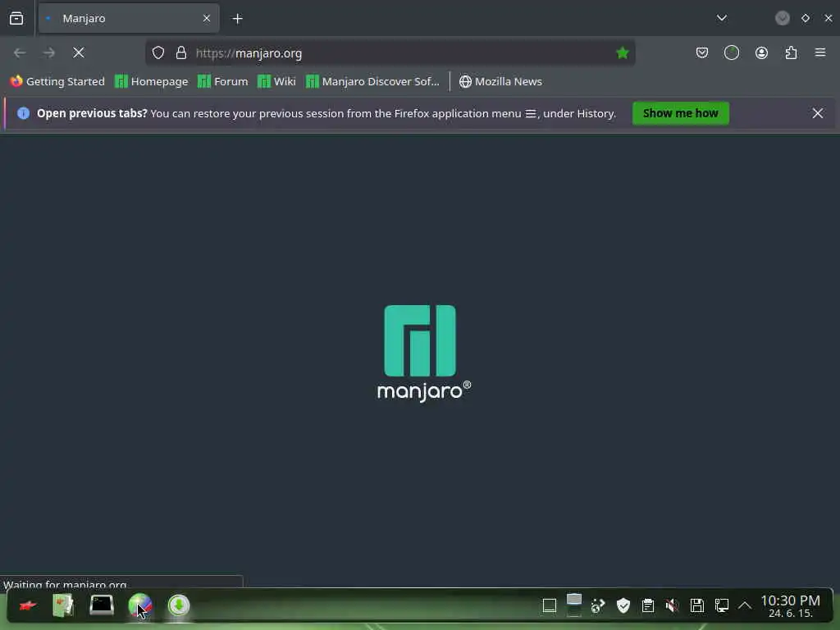Open Getting Started bookmark
Image resolution: width=840 pixels, height=630 pixels.
(x=57, y=81)
